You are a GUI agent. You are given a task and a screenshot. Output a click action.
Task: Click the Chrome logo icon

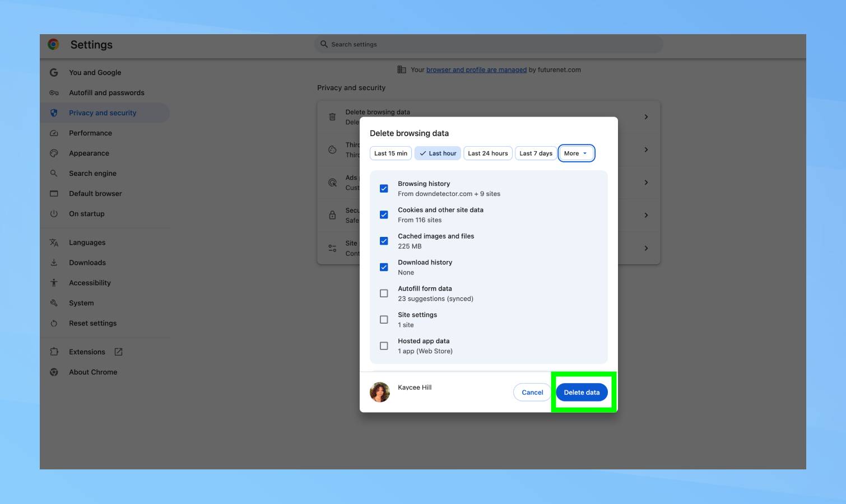pos(54,45)
